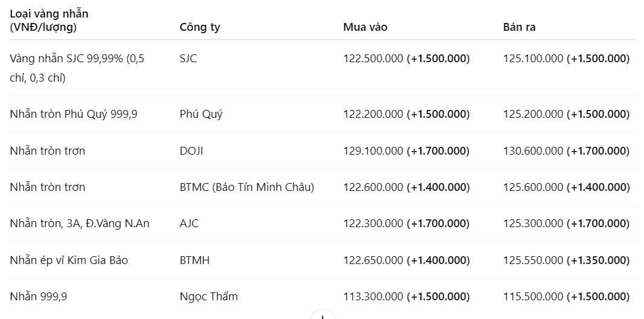Select the AJC company cell
The width and height of the screenshot is (644, 319).
pyautogui.click(x=189, y=224)
